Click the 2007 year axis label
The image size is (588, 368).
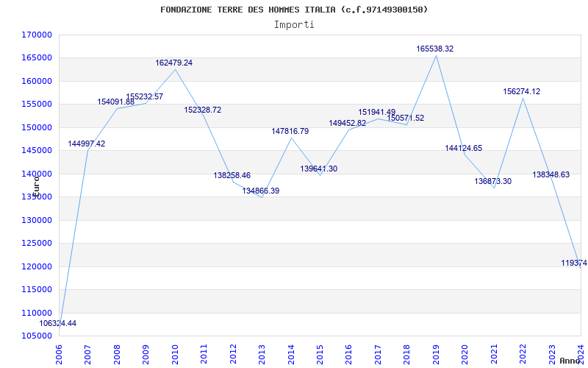(87, 354)
